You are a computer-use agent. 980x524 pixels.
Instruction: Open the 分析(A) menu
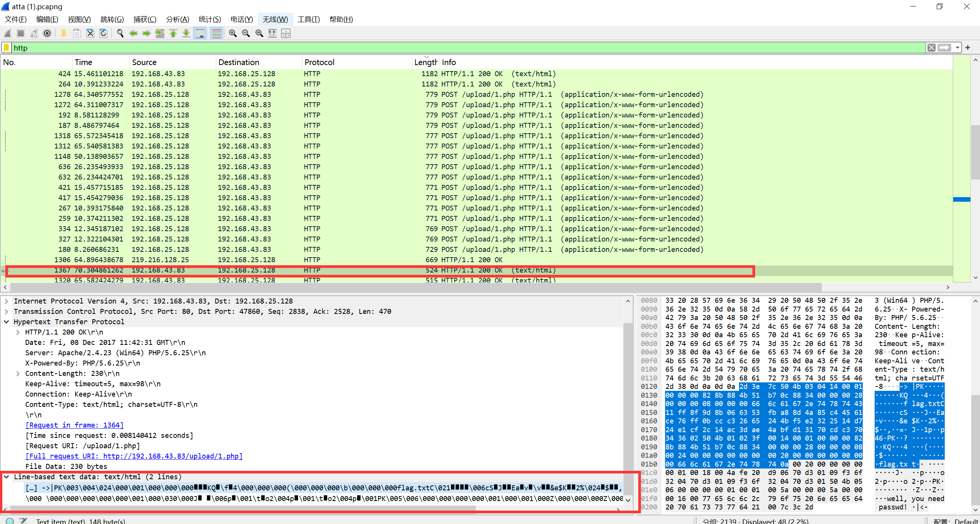click(x=177, y=20)
